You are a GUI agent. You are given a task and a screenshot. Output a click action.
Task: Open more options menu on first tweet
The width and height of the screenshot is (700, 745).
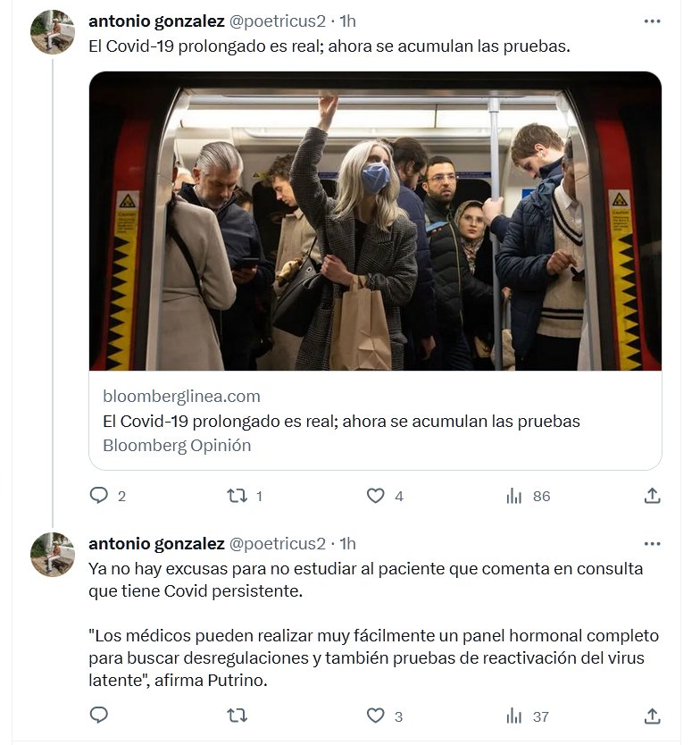click(x=653, y=21)
